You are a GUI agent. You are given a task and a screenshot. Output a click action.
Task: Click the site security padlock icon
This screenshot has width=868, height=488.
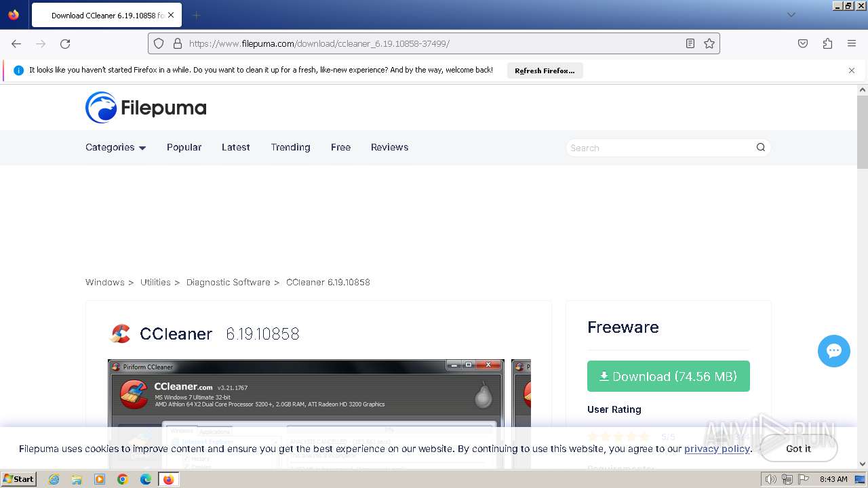178,43
